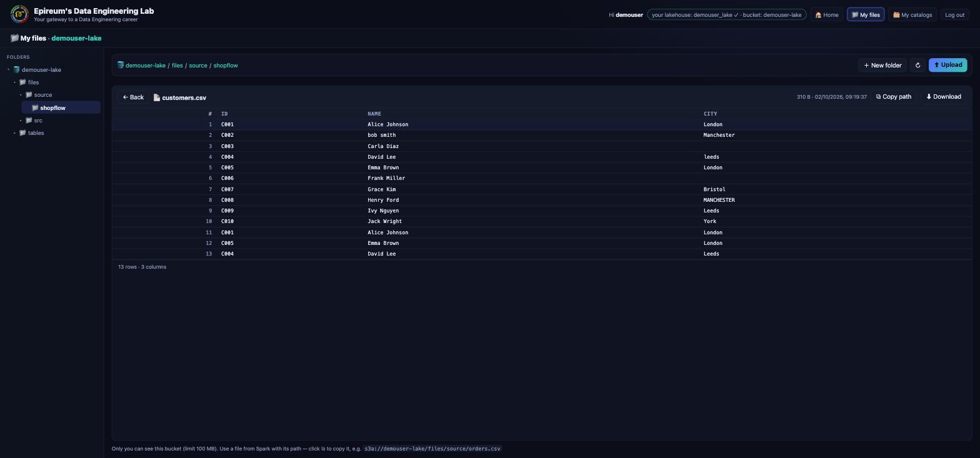Screen dimensions: 980x458
Task: Click the lakehouse status badge
Action: point(727,14)
